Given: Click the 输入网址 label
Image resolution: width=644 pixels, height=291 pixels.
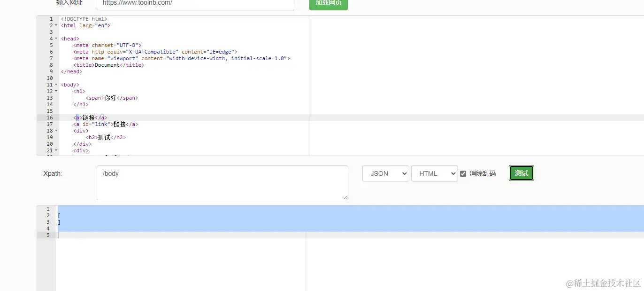Looking at the screenshot, I should (69, 3).
